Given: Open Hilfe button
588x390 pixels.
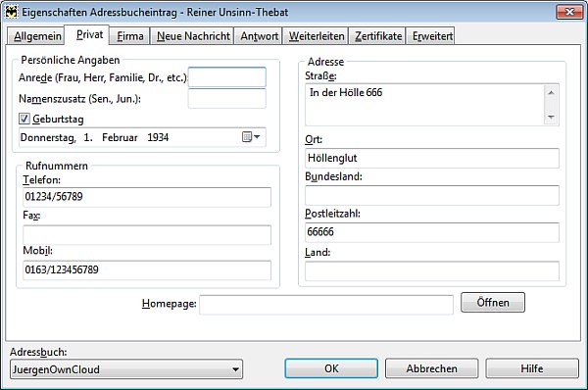Looking at the screenshot, I should (x=532, y=368).
